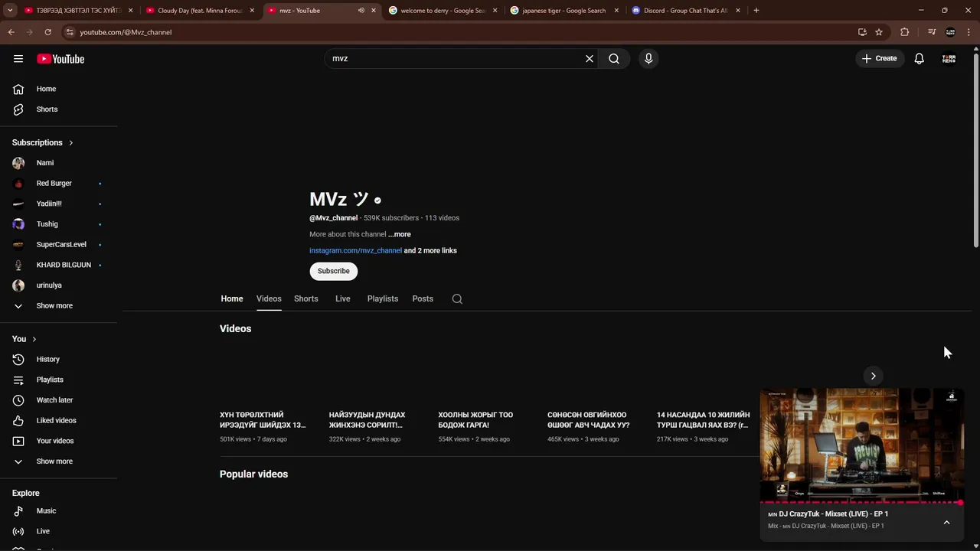Open the 'and 2 more links' text

coord(430,250)
